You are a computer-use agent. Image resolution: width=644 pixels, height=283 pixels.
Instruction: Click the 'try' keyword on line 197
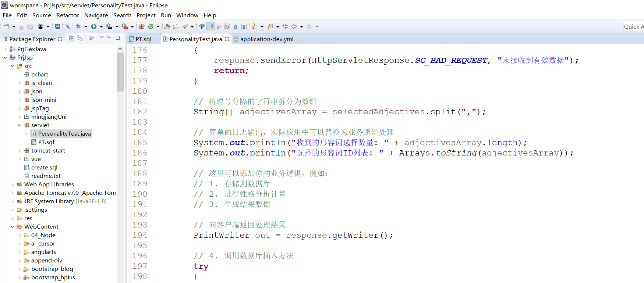pyautogui.click(x=201, y=266)
